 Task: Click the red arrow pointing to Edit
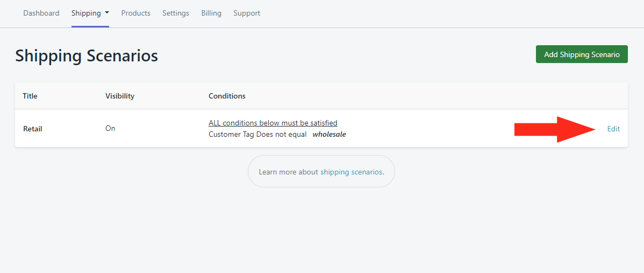[555, 129]
